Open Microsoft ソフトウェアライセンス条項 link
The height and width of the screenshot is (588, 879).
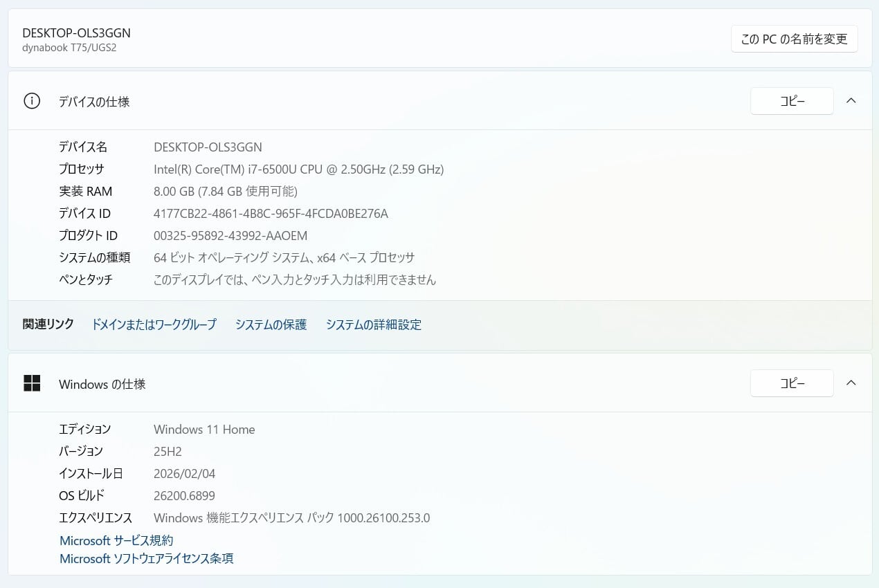[x=147, y=558]
